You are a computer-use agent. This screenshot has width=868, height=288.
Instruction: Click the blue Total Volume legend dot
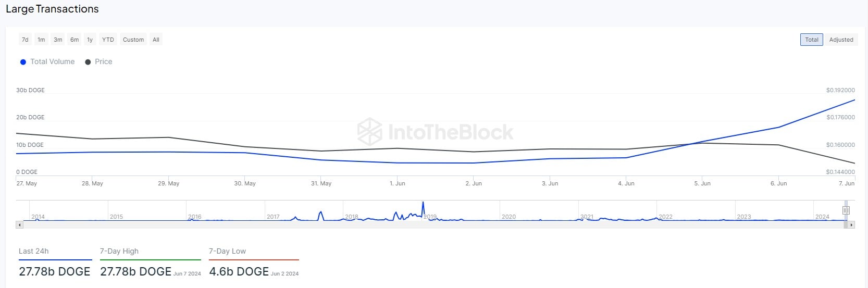(x=23, y=62)
